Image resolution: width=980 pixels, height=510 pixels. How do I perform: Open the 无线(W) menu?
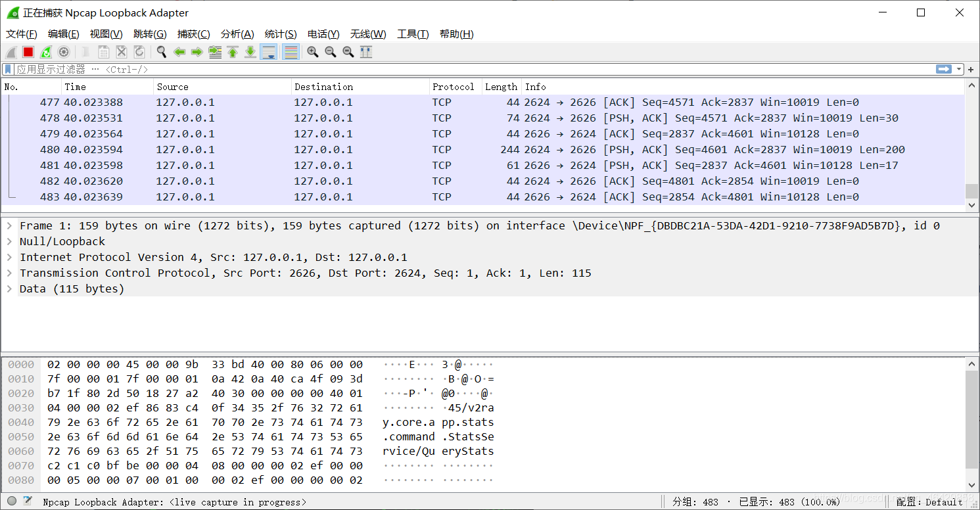pyautogui.click(x=368, y=34)
